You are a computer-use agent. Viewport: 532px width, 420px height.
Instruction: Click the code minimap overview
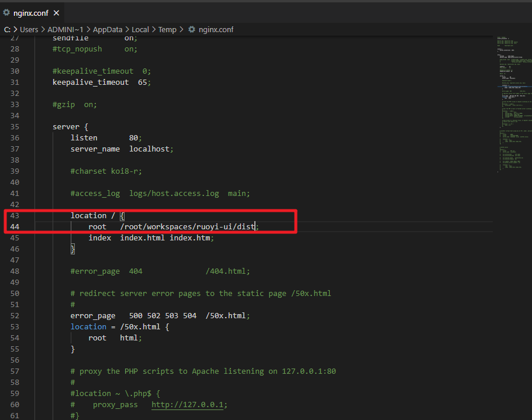tap(514, 104)
